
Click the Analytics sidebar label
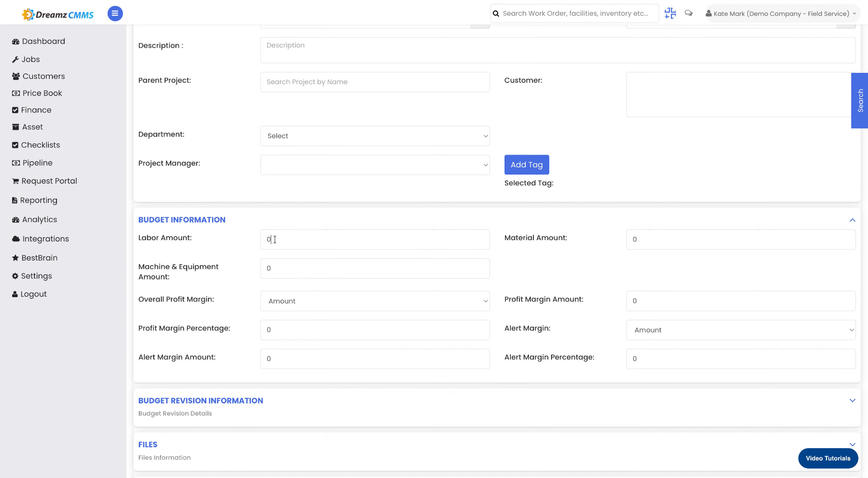pos(40,220)
